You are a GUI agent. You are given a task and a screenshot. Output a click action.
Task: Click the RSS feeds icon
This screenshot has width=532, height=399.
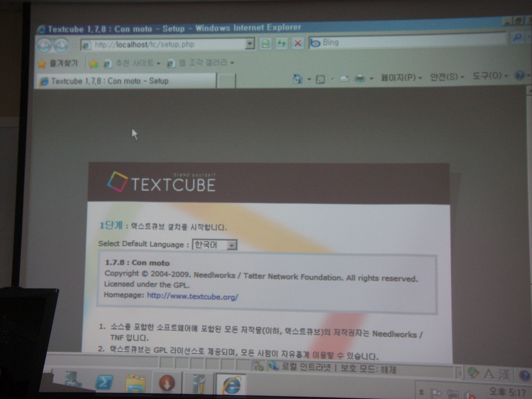[320, 79]
